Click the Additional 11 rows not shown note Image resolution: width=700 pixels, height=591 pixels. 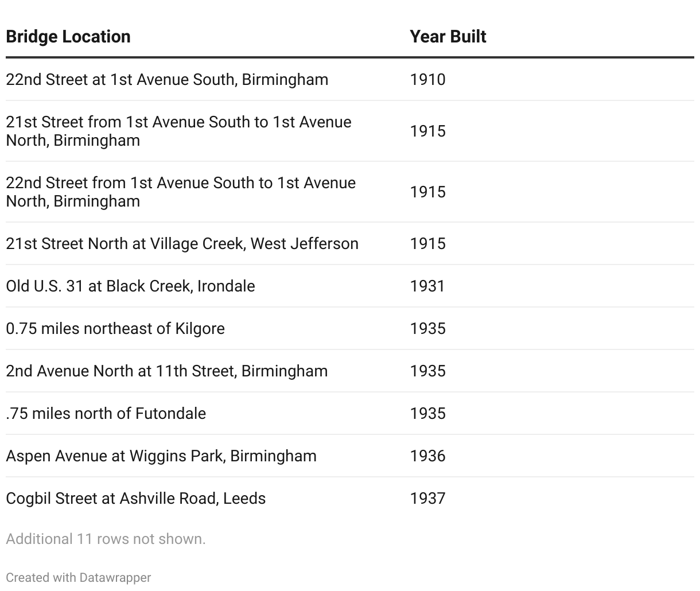pyautogui.click(x=106, y=539)
